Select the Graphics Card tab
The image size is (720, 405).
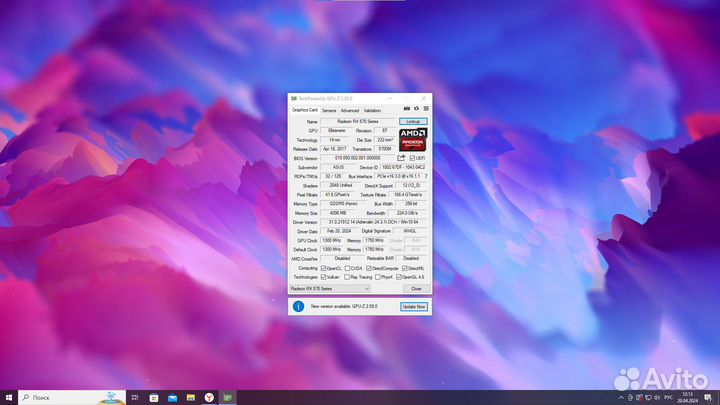click(x=304, y=110)
